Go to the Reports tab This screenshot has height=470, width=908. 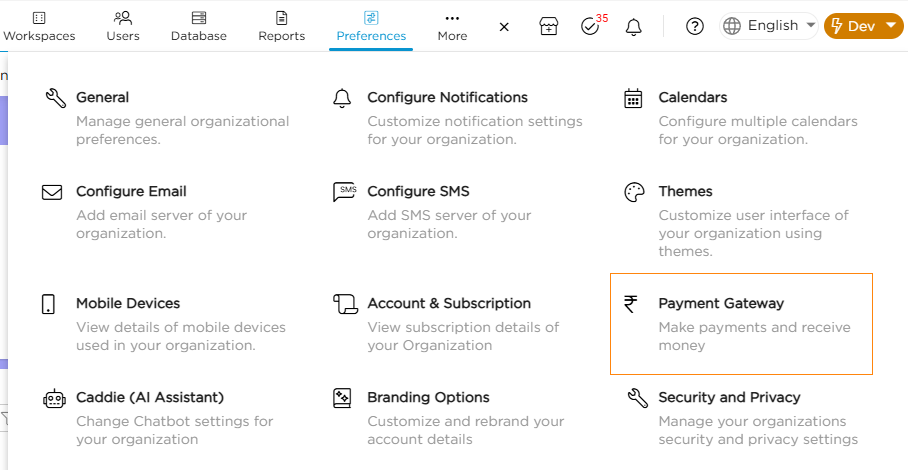pos(281,26)
